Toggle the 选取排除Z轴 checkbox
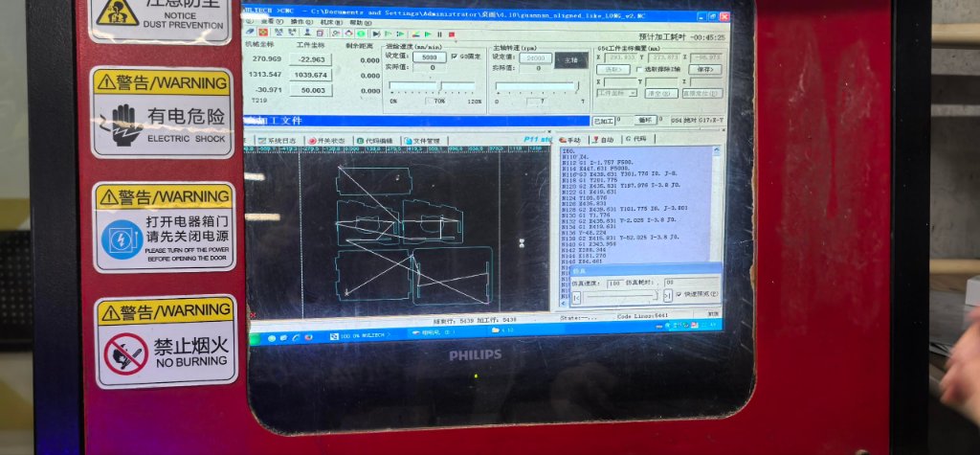 (657, 70)
